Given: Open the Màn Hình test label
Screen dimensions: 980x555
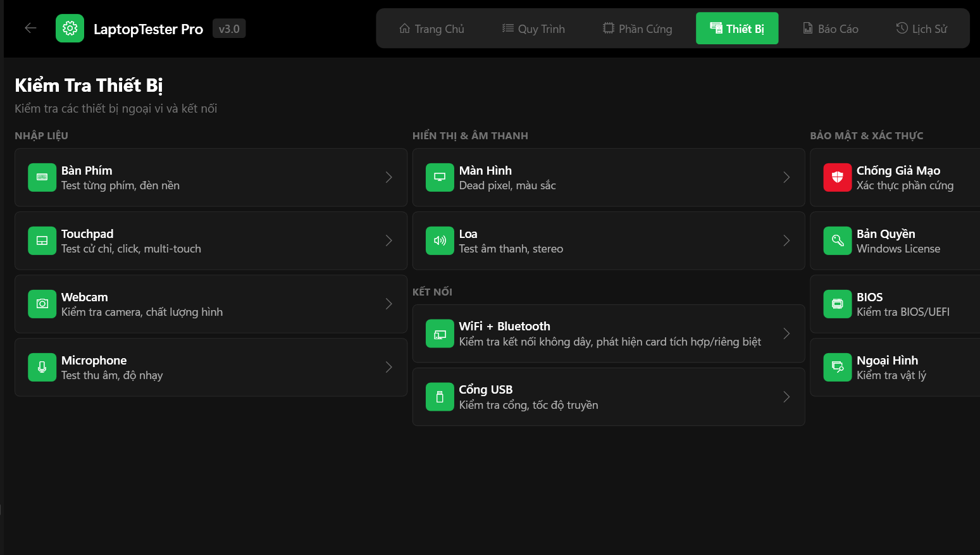Looking at the screenshot, I should tap(485, 170).
